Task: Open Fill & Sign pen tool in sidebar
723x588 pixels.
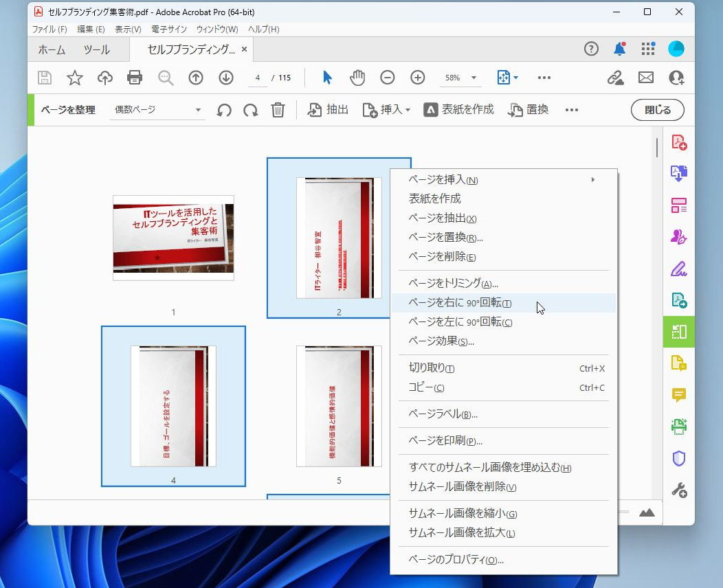Action: click(679, 269)
